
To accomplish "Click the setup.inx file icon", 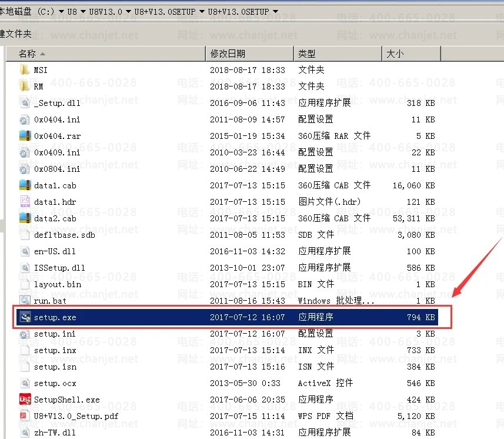I will click(25, 350).
